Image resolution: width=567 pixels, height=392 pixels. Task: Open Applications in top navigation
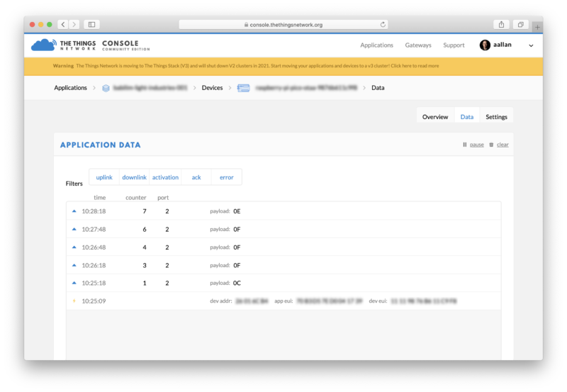(376, 45)
